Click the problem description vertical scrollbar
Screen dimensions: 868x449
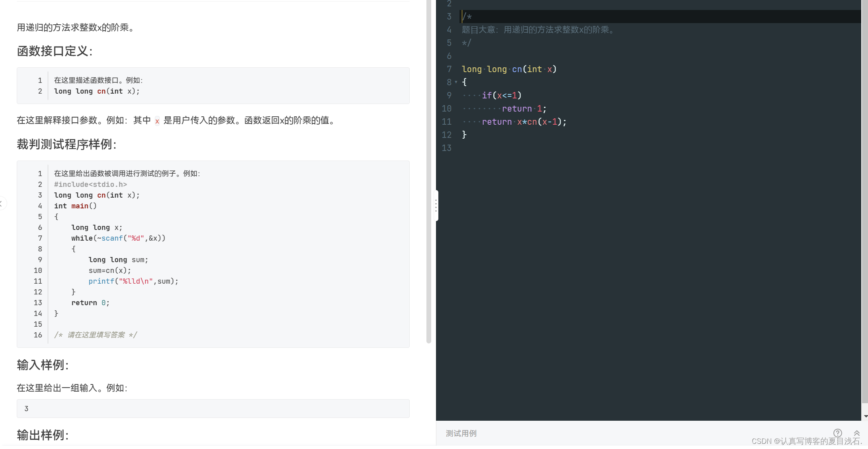point(428,171)
